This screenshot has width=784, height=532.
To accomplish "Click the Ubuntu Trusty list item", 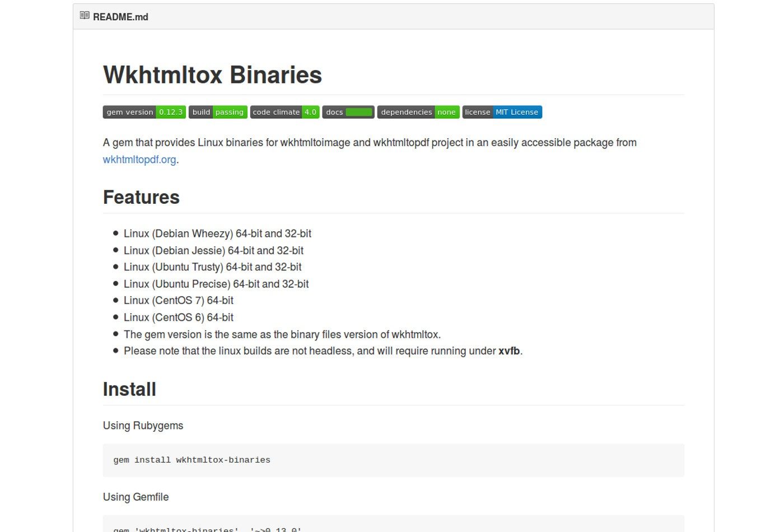I will coord(213,267).
